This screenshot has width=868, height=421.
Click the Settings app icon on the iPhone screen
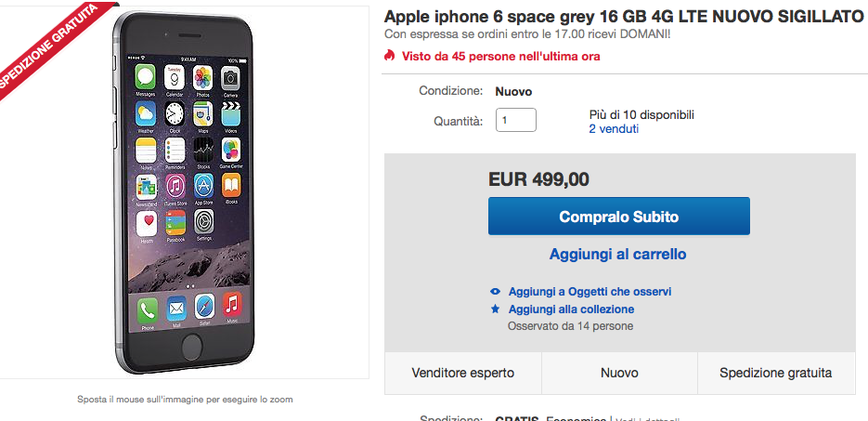[203, 222]
